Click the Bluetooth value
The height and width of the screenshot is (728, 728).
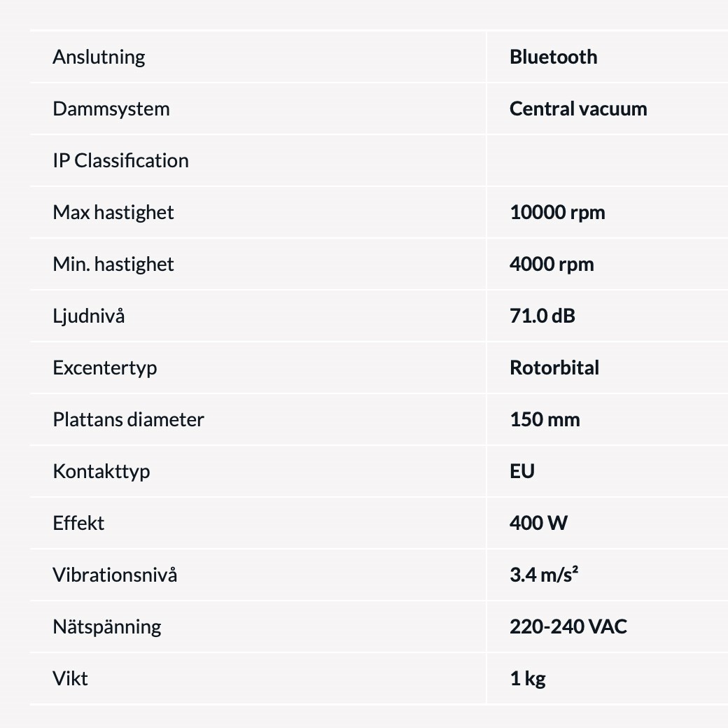coord(554,57)
